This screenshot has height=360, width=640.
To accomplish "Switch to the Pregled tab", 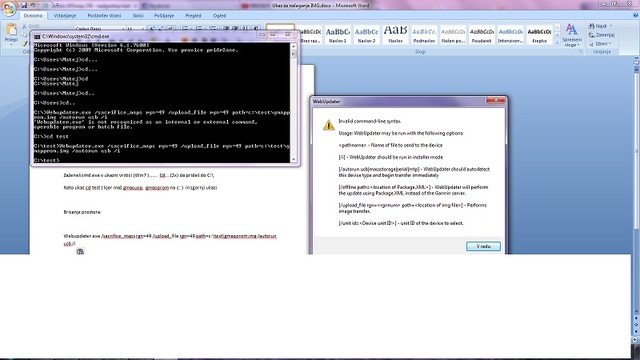I will pos(193,16).
